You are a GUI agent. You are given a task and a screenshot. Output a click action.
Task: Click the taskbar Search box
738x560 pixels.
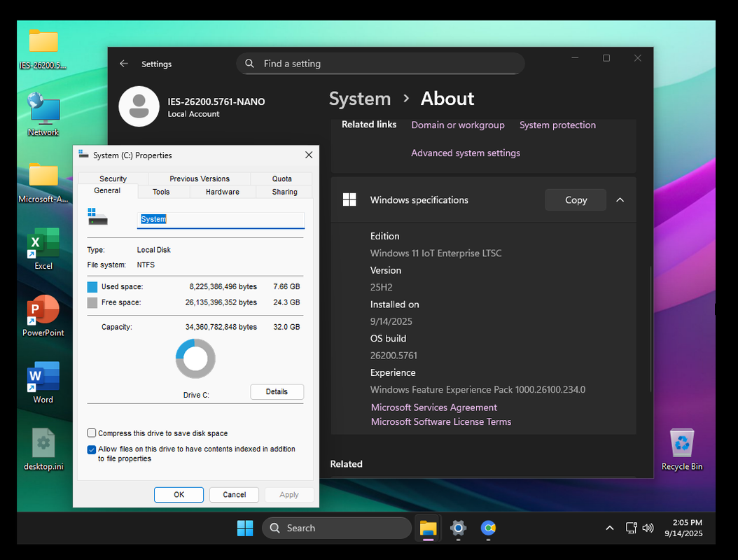[x=337, y=528]
